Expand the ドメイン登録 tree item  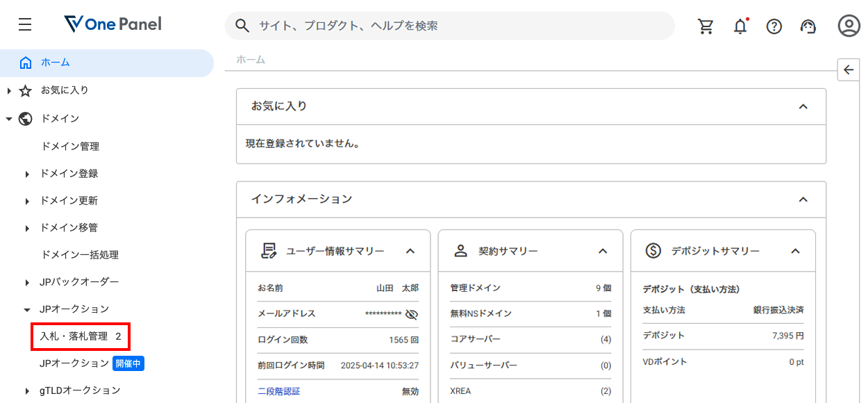27,174
